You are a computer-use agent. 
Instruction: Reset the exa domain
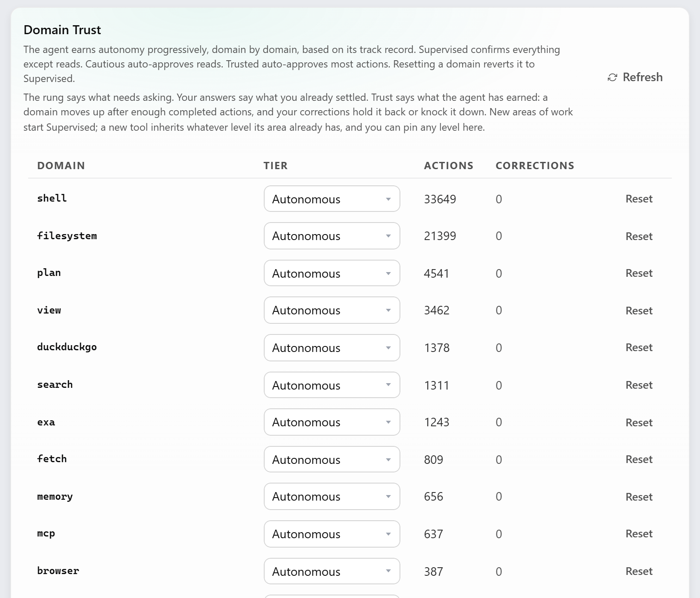point(639,422)
